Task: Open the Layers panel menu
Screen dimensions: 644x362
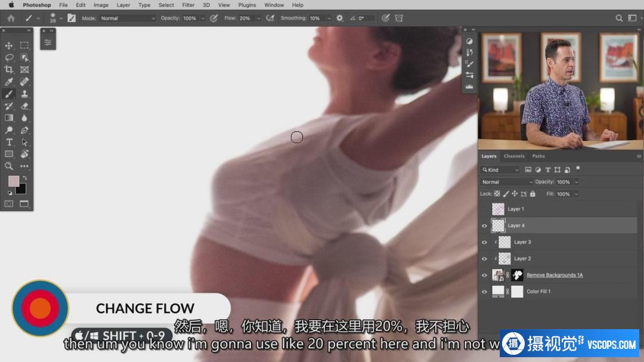Action: click(x=639, y=156)
